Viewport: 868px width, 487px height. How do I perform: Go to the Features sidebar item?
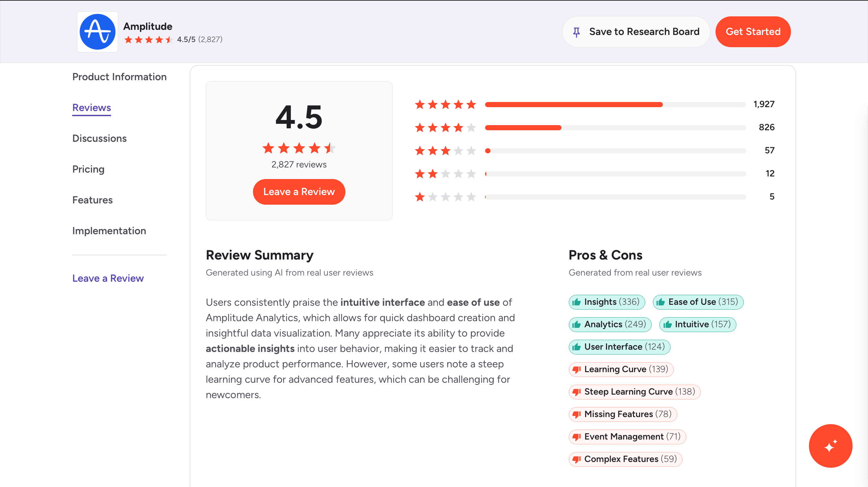(x=92, y=200)
